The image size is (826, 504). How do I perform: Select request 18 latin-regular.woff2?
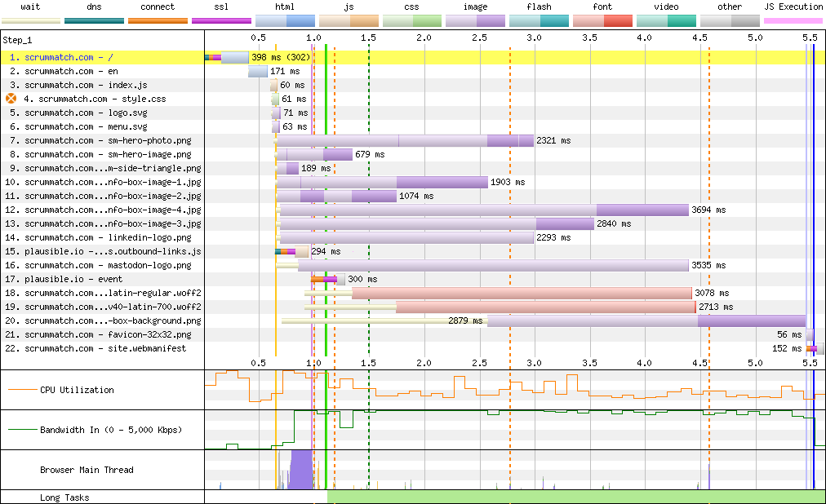(x=103, y=293)
